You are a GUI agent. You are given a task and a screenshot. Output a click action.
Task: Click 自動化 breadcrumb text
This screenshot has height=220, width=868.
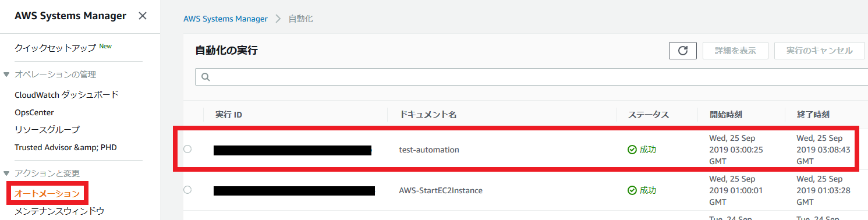click(301, 19)
